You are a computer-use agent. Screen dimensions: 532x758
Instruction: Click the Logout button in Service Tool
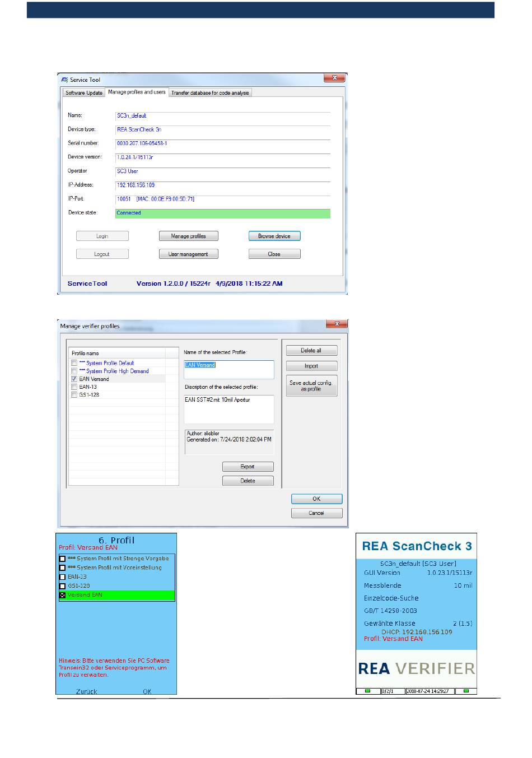tap(102, 254)
